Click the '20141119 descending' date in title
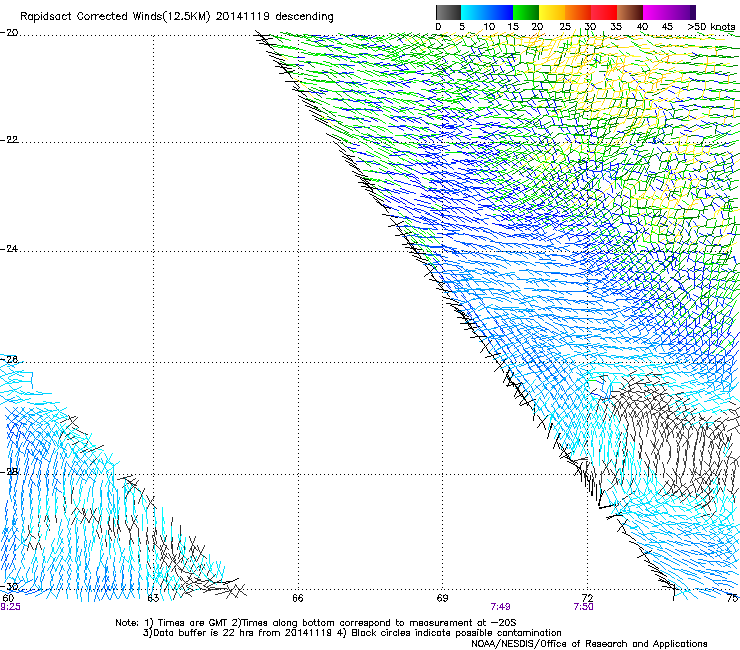Screen dimensions: 740x650 275,16
